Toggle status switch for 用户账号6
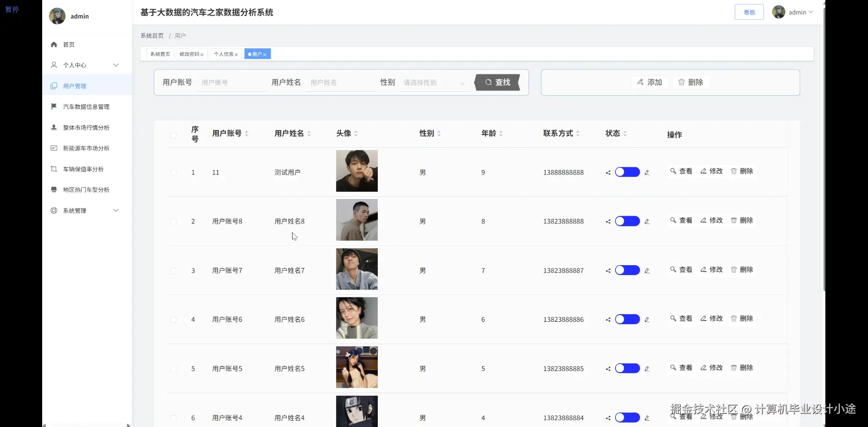This screenshot has width=868, height=427. [627, 319]
